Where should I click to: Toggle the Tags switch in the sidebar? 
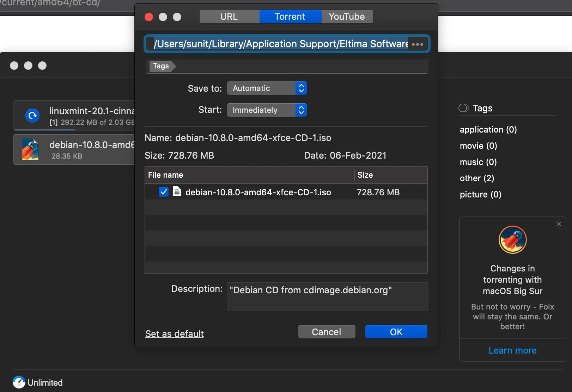click(x=463, y=108)
